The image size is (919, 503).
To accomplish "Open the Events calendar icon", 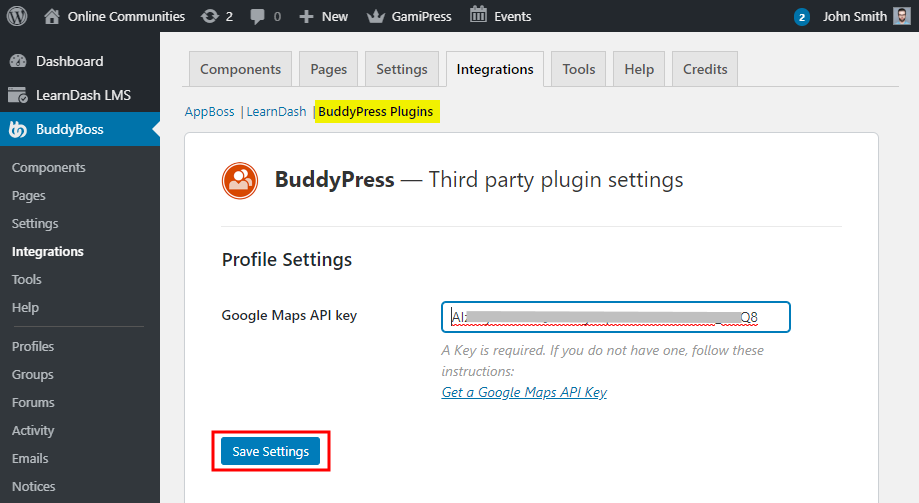I will 479,15.
